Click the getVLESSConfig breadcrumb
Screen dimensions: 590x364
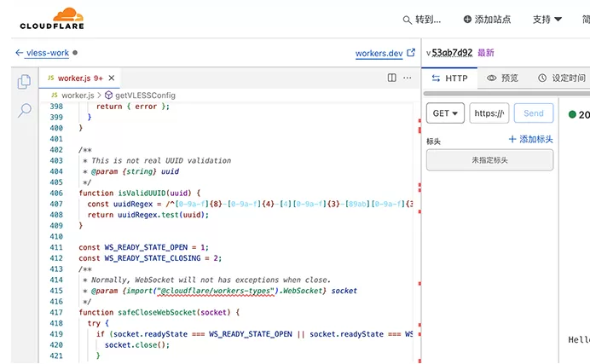tap(145, 95)
